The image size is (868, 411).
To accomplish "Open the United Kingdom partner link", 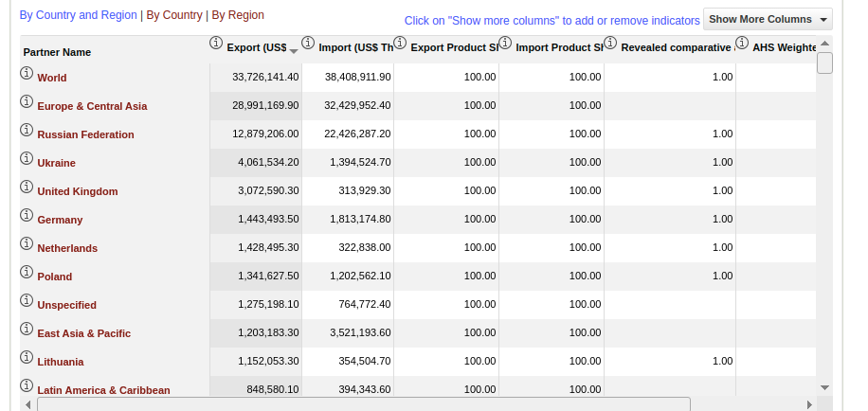I will pos(78,191).
